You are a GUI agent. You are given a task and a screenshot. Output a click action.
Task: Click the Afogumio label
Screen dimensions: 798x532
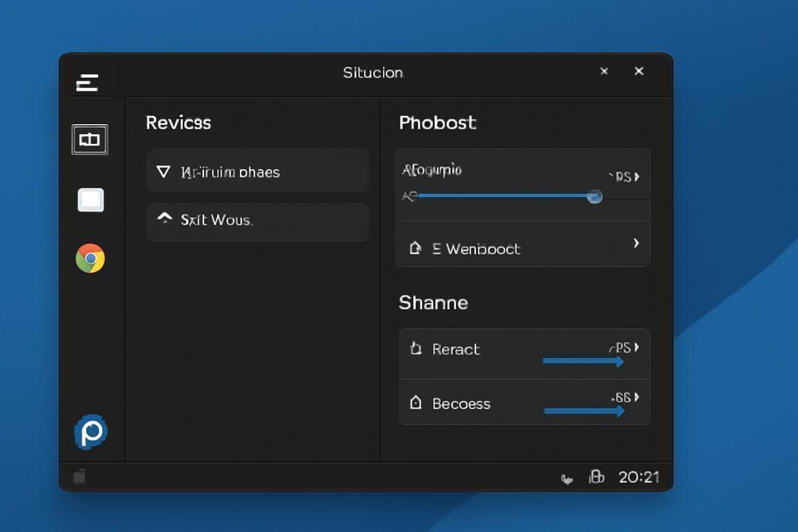click(x=432, y=169)
